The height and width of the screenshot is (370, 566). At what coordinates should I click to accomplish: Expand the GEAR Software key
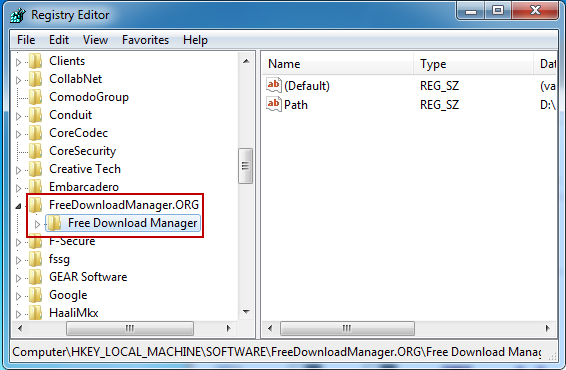(18, 278)
